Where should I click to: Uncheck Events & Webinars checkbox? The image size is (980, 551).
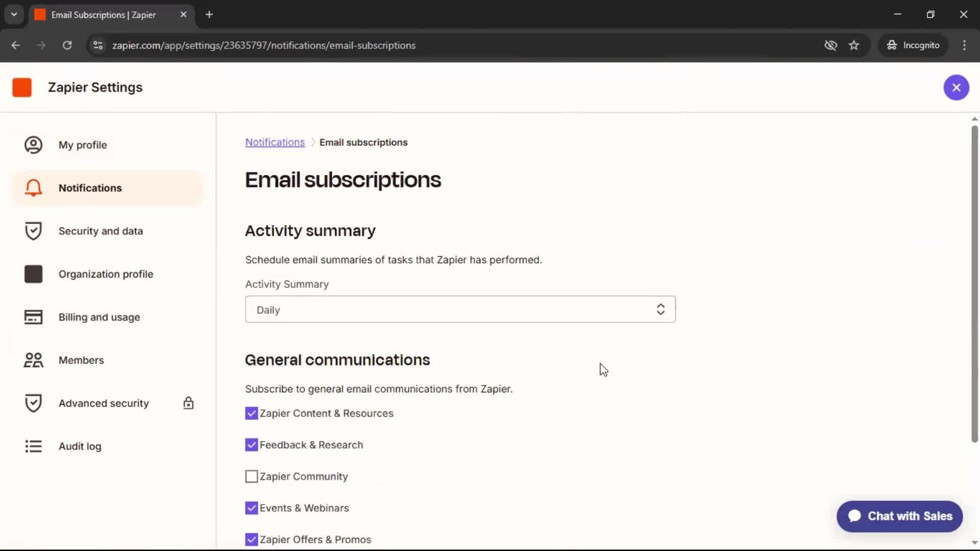tap(251, 508)
